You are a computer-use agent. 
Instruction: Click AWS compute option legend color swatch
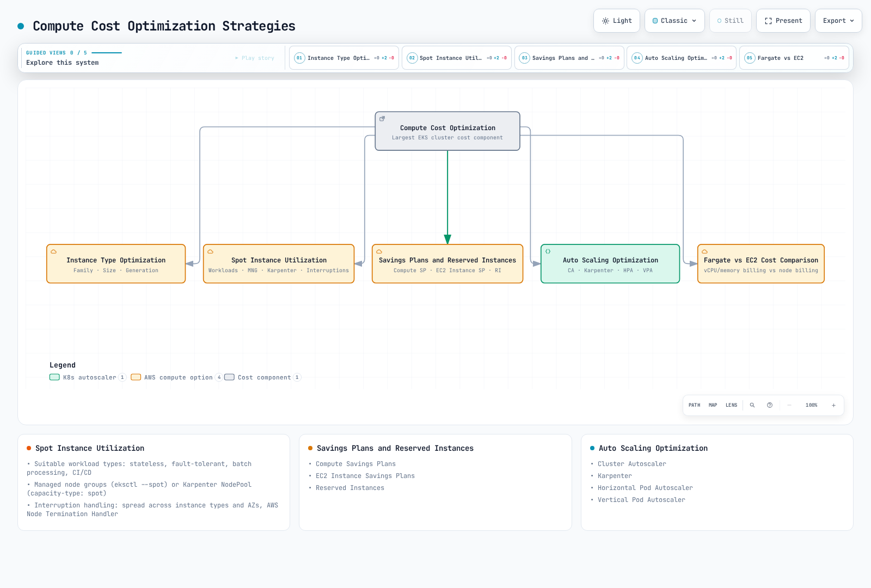[136, 377]
